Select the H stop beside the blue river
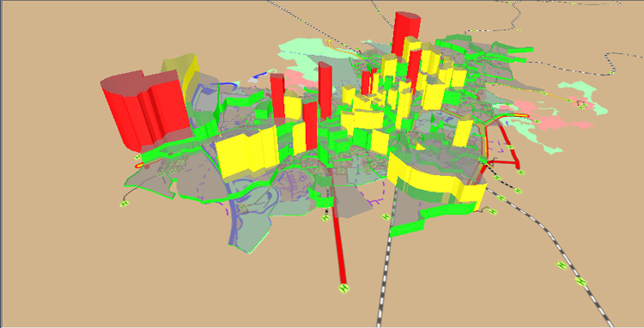The height and width of the screenshot is (328, 644). point(243,206)
